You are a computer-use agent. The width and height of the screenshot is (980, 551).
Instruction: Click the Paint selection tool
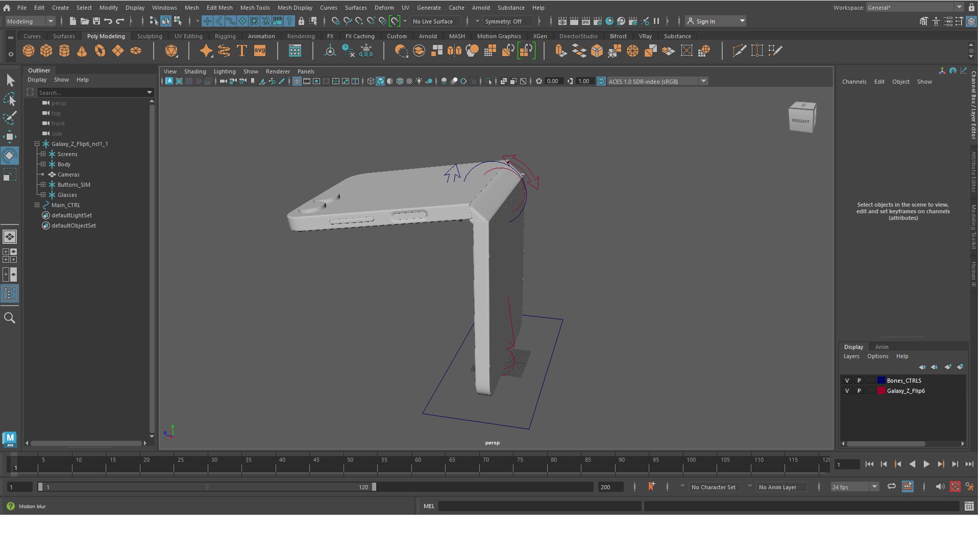pos(10,118)
